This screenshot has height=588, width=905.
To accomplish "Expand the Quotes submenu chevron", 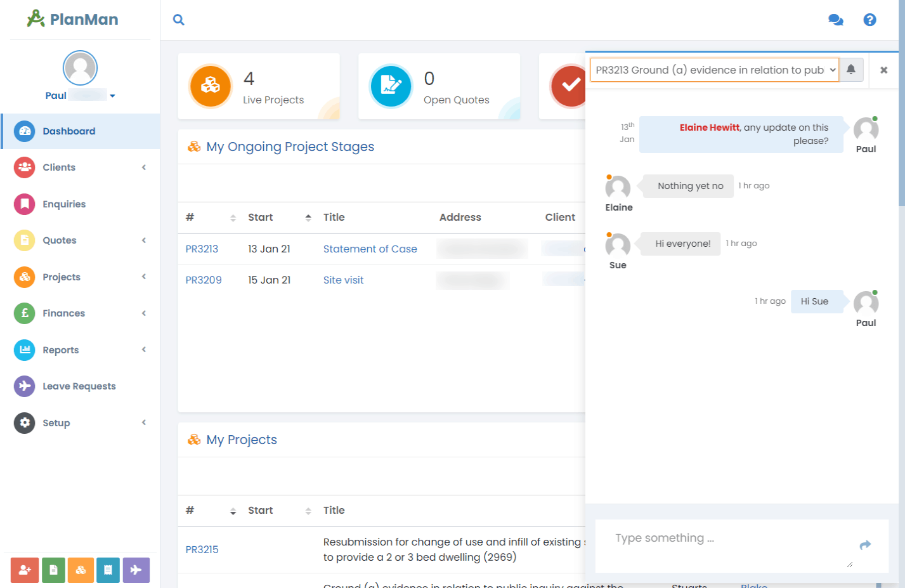I will 144,240.
